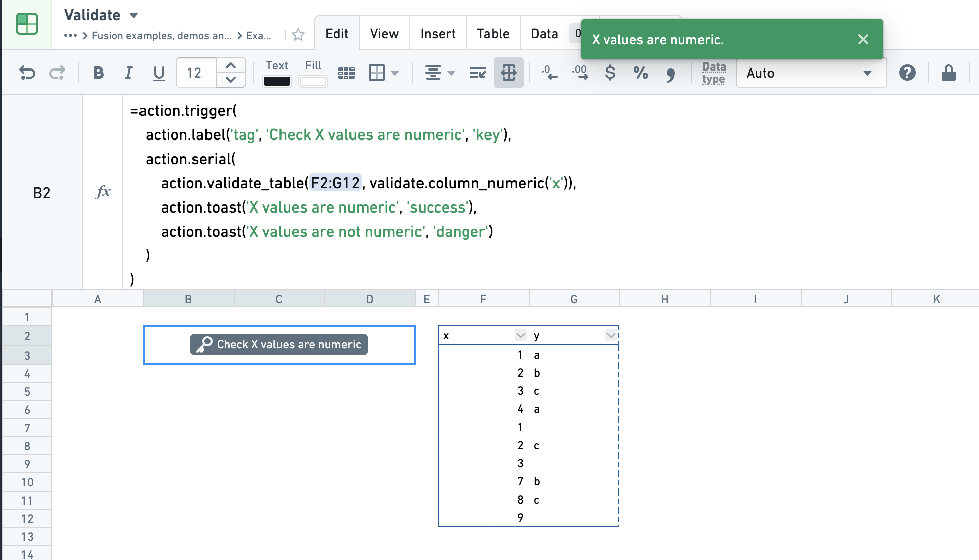Apply percent format
Viewport: 979px width, 560px height.
click(x=641, y=73)
